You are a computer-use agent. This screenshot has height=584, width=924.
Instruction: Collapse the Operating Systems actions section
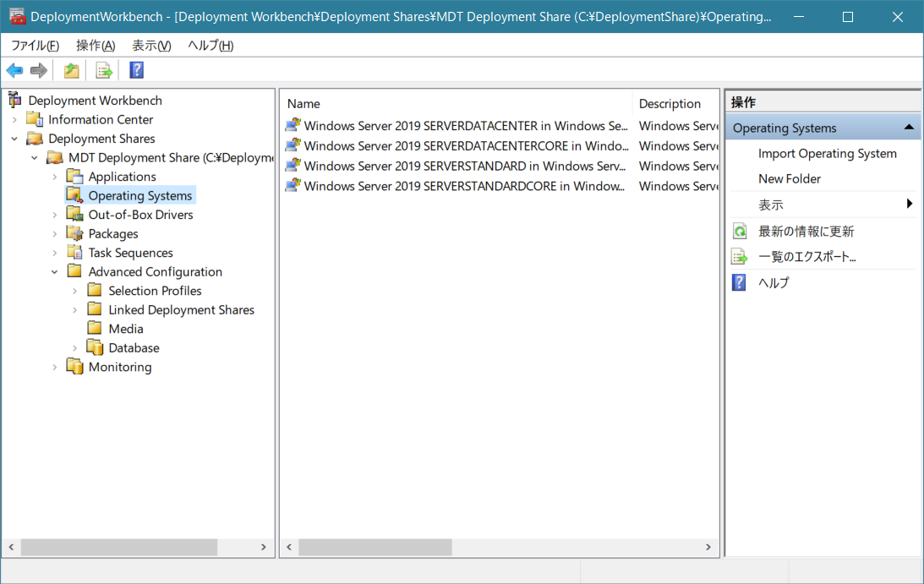click(x=910, y=128)
